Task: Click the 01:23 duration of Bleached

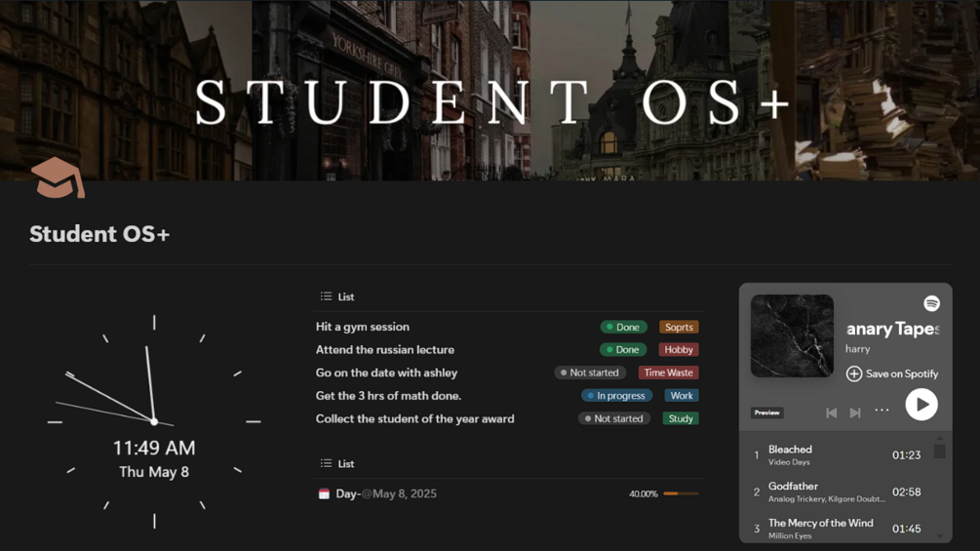Action: pos(906,455)
